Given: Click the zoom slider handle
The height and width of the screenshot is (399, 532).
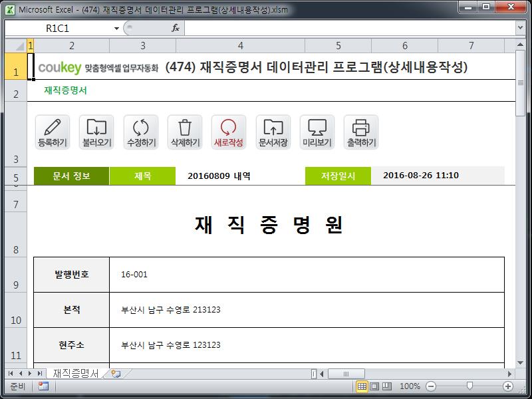Looking at the screenshot, I should pyautogui.click(x=469, y=386).
